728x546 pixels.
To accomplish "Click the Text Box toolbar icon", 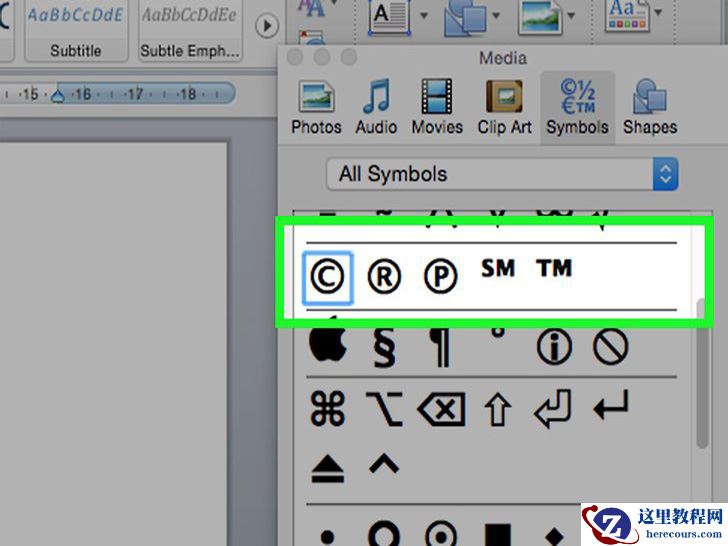I will coord(390,17).
